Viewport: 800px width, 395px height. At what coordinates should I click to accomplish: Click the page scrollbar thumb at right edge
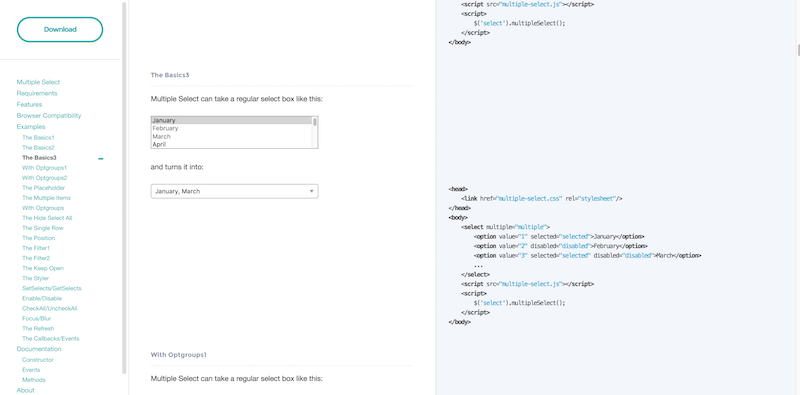click(x=798, y=50)
